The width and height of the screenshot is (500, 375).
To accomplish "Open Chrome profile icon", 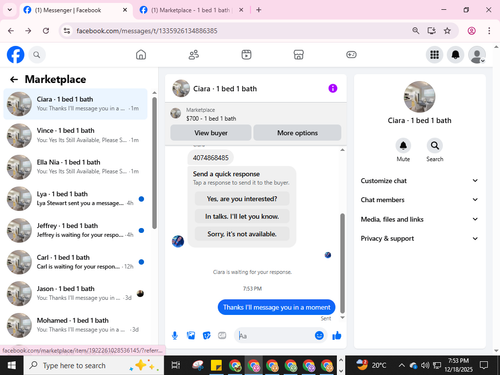I will click(471, 31).
